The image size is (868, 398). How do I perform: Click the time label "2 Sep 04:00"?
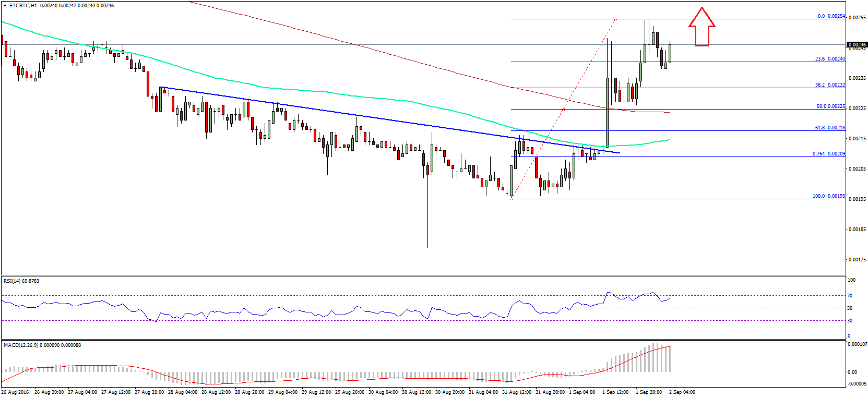682,392
